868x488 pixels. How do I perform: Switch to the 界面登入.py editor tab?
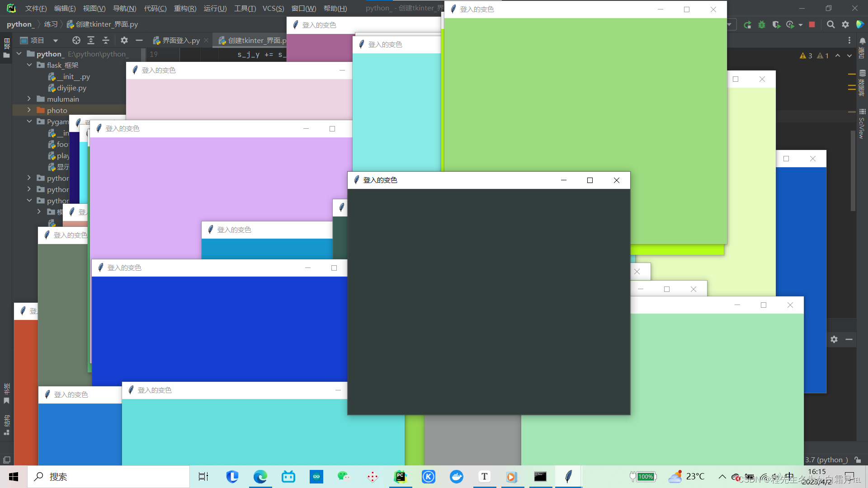point(181,41)
